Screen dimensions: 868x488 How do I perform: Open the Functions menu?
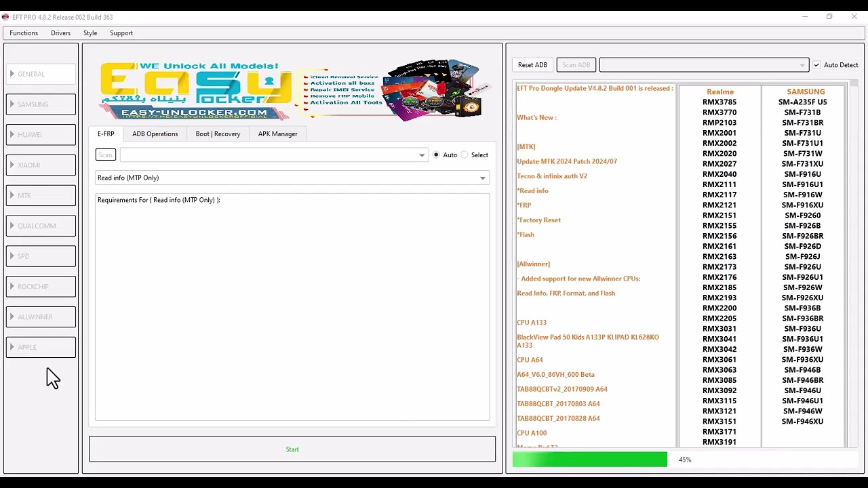click(24, 33)
